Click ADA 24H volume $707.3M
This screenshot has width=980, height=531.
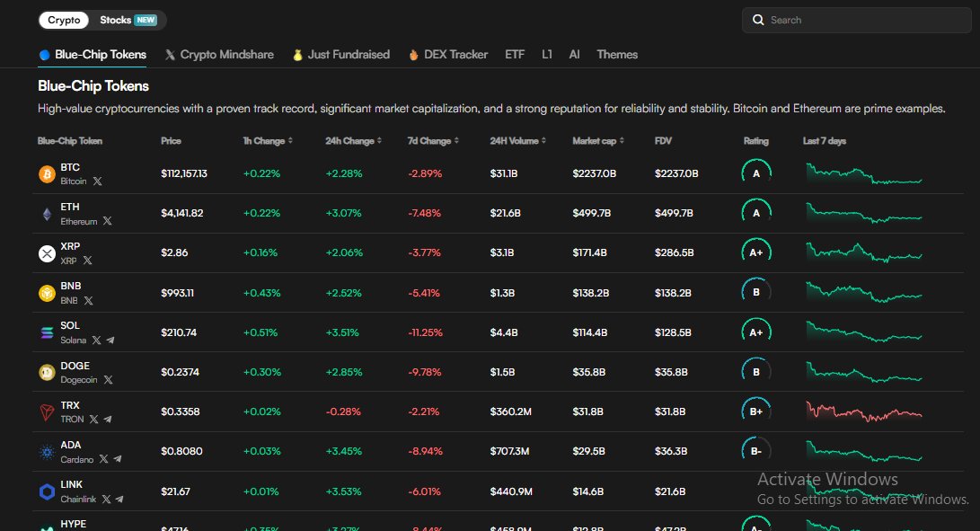pos(509,451)
